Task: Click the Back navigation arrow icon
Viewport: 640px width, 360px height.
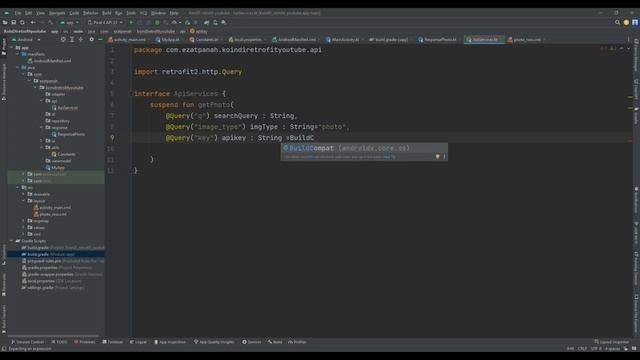Action: click(33, 22)
